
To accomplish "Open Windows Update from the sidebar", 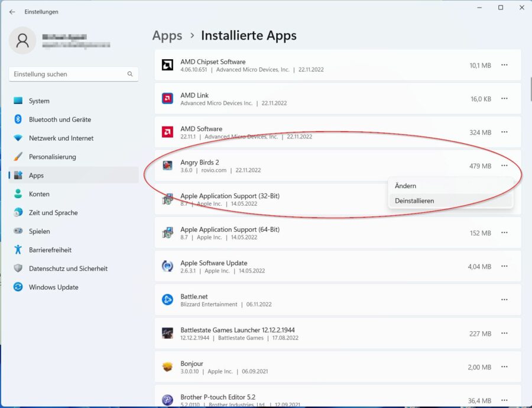I will click(x=53, y=287).
